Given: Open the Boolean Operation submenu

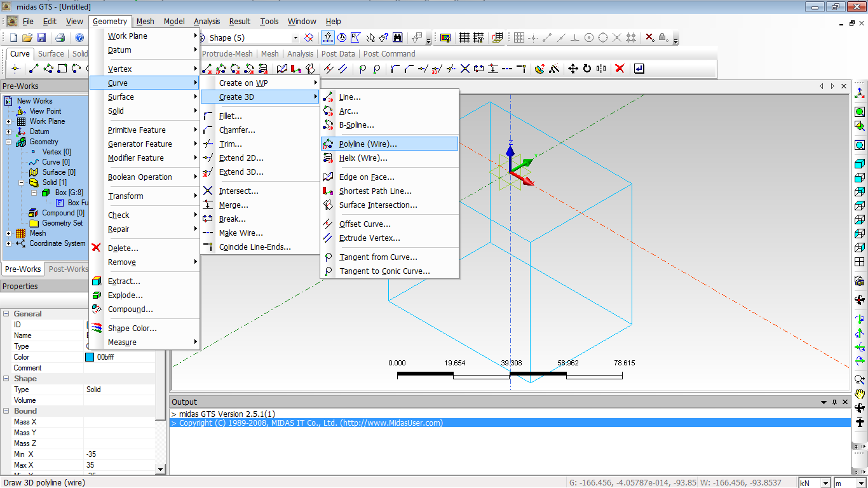Looking at the screenshot, I should point(145,177).
